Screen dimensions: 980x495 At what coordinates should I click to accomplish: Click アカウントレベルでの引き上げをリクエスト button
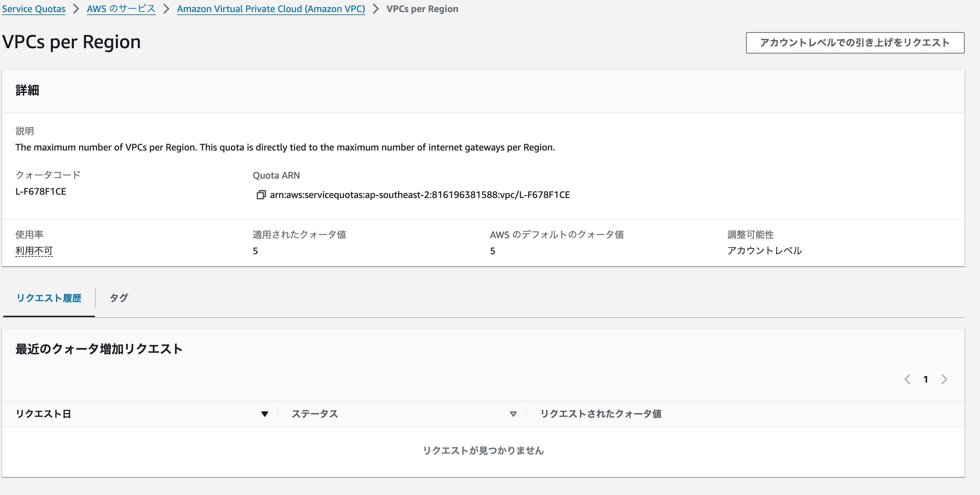point(854,43)
